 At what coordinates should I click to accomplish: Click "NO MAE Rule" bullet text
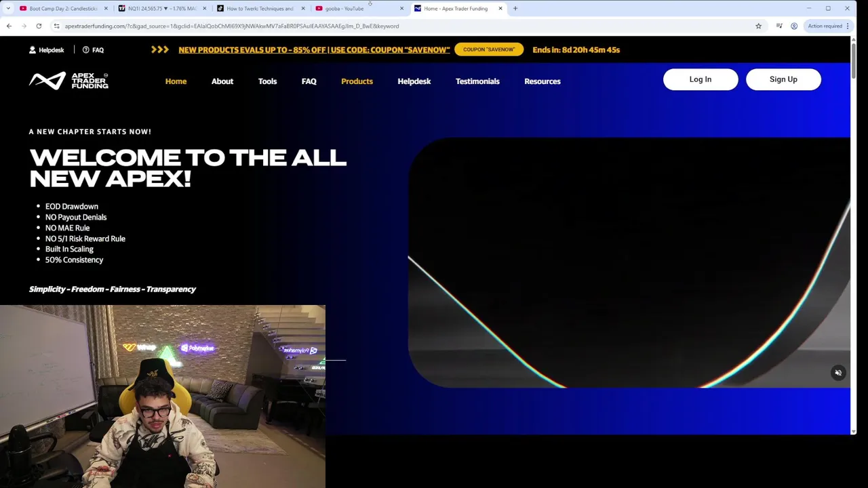[67, 228]
